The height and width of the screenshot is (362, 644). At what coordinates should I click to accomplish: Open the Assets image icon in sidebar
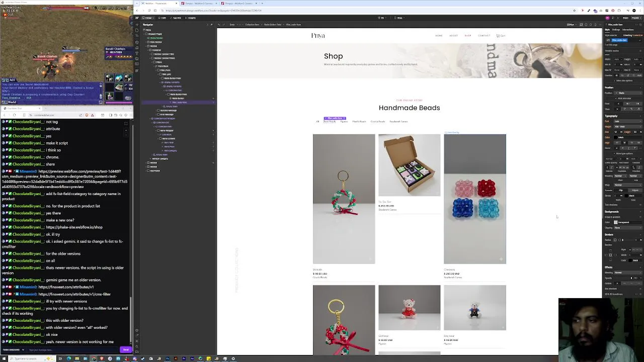click(x=137, y=58)
